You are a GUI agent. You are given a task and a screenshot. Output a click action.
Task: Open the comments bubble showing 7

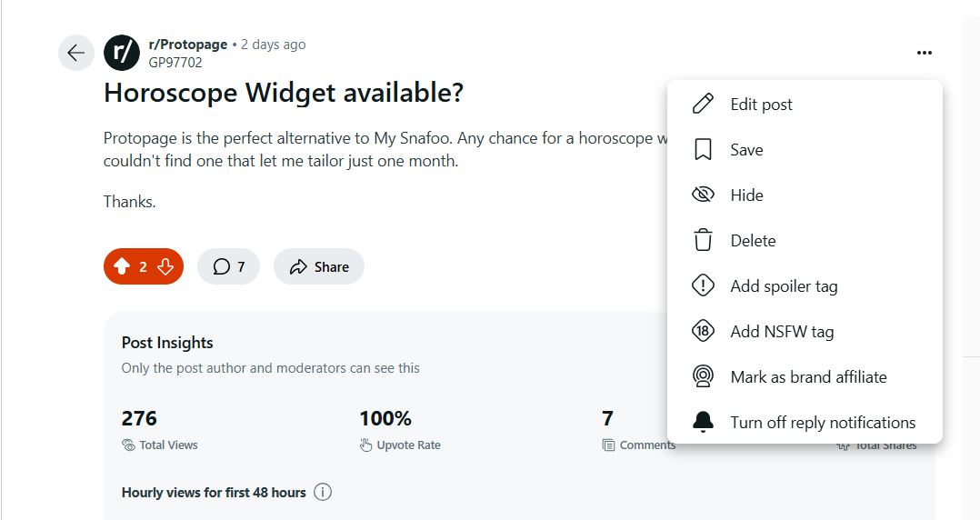click(229, 267)
